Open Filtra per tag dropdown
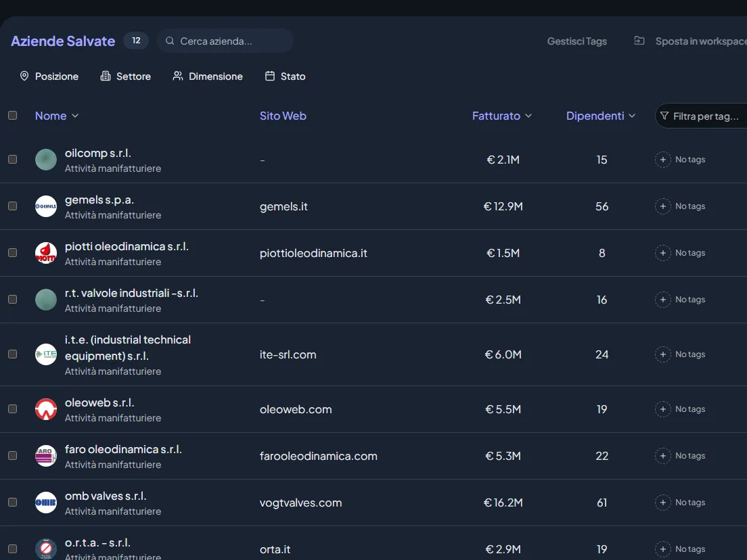The width and height of the screenshot is (747, 560). 701,116
